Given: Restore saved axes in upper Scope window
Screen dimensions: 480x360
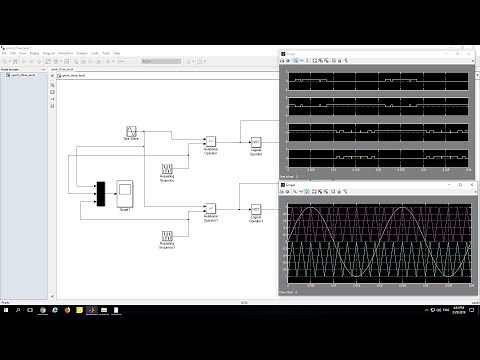Looking at the screenshot, I should pyautogui.click(x=326, y=60).
